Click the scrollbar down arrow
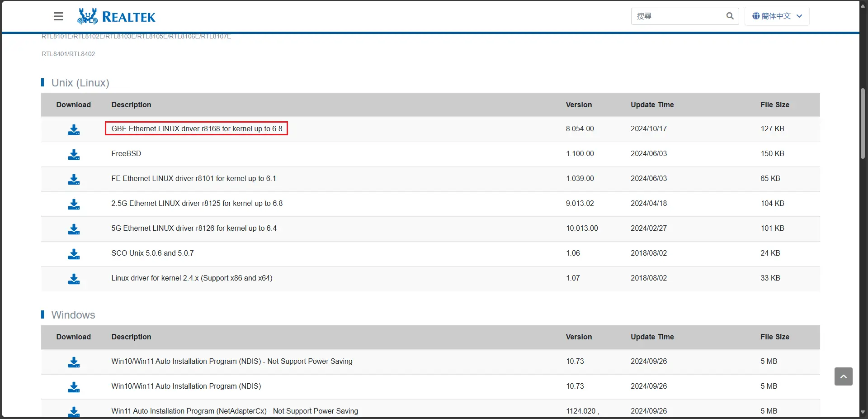Viewport: 868px width, 419px height. [863, 412]
